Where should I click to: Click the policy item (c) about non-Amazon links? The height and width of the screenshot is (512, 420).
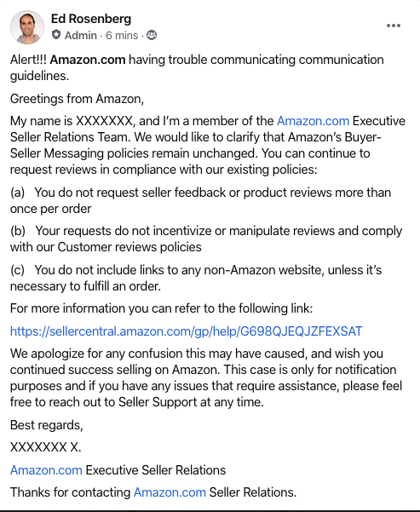coord(196,278)
